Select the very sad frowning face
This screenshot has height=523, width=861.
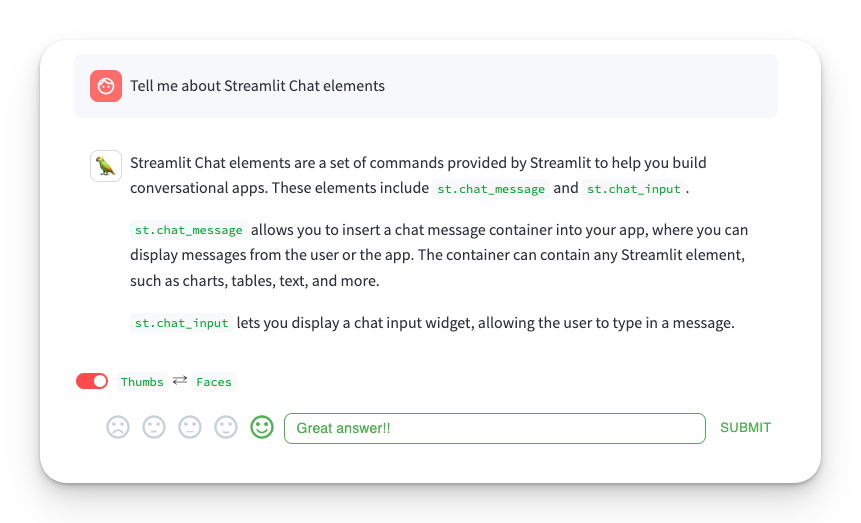click(118, 427)
